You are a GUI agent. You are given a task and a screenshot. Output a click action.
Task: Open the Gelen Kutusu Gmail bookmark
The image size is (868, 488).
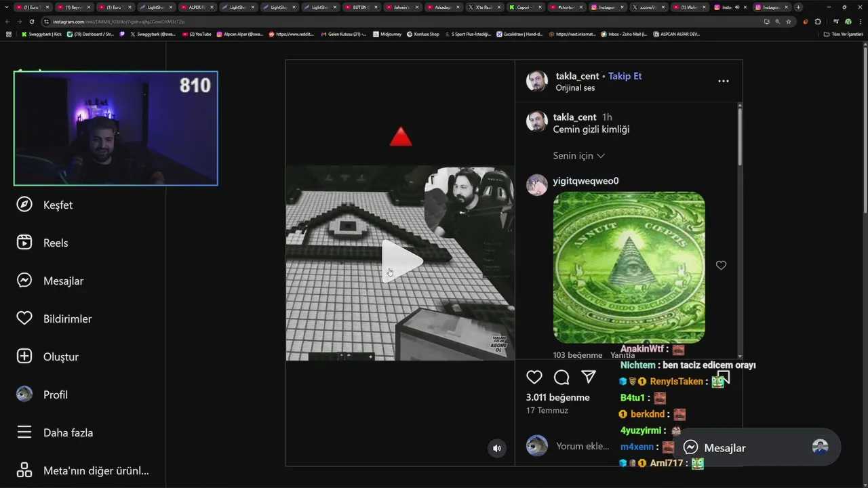pos(343,34)
